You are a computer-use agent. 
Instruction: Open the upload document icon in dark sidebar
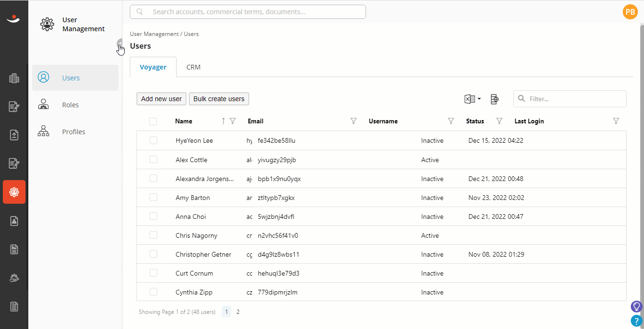pyautogui.click(x=14, y=135)
